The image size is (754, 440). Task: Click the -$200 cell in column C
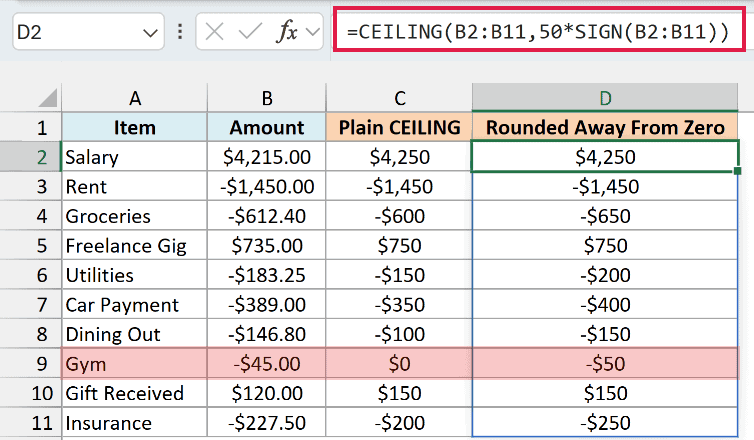coord(399,423)
